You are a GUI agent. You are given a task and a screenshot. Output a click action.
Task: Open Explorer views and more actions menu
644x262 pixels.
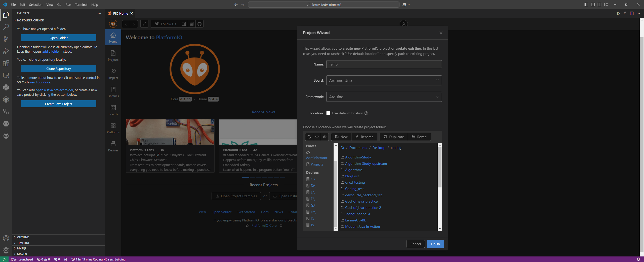pyautogui.click(x=99, y=13)
